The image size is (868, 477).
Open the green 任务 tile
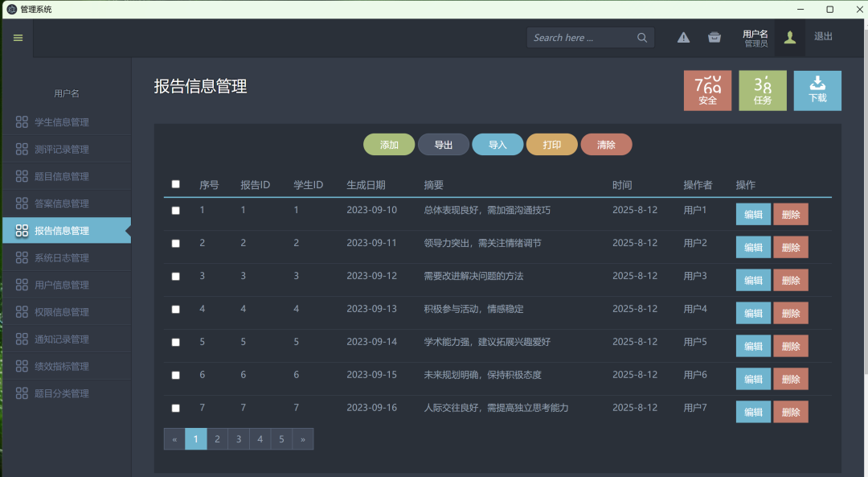763,90
